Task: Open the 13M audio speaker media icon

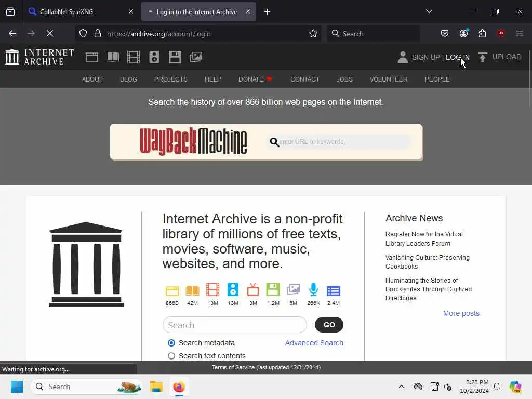Action: (233, 290)
